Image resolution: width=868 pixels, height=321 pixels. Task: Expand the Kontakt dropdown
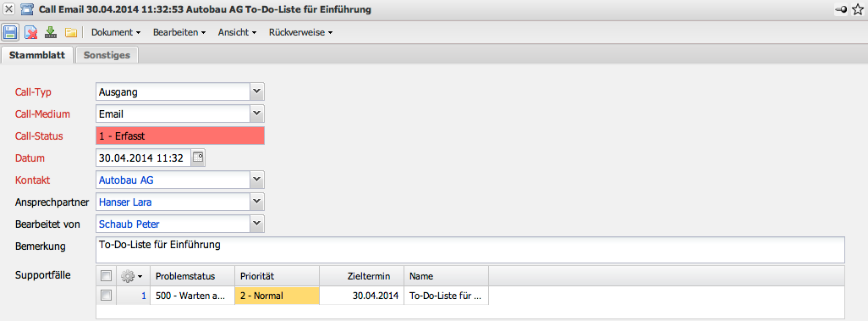coord(256,180)
